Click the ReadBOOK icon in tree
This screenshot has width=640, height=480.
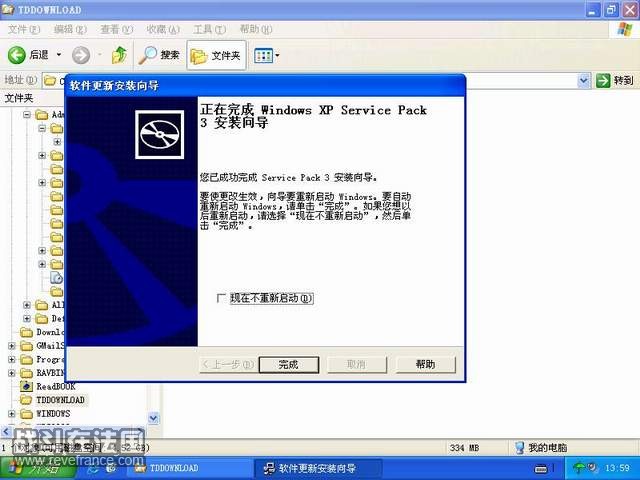pos(27,386)
